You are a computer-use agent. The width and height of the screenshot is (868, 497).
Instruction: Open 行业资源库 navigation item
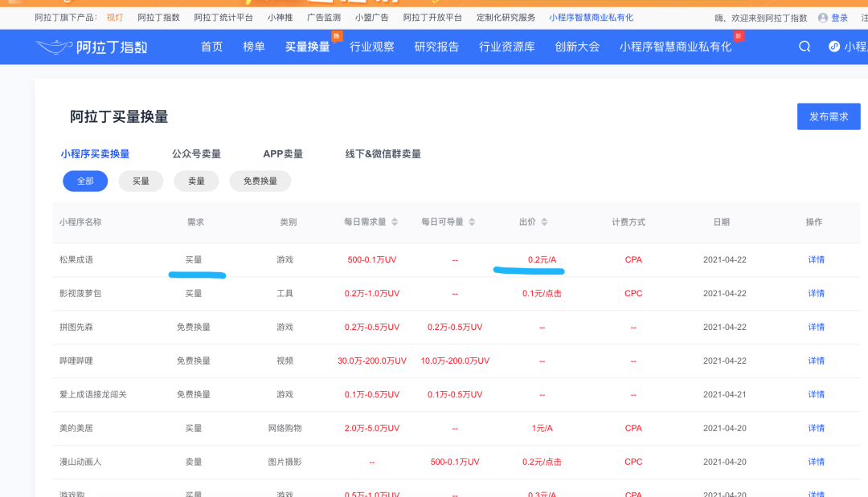pyautogui.click(x=506, y=47)
